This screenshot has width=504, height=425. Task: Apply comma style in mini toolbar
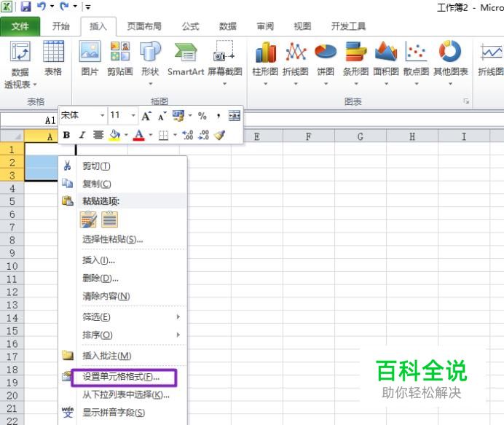[x=218, y=116]
